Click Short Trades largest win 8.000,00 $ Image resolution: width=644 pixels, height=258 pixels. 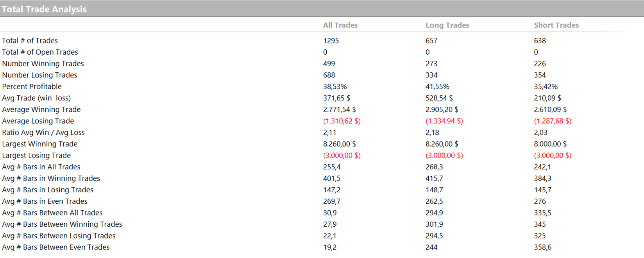[x=550, y=144]
